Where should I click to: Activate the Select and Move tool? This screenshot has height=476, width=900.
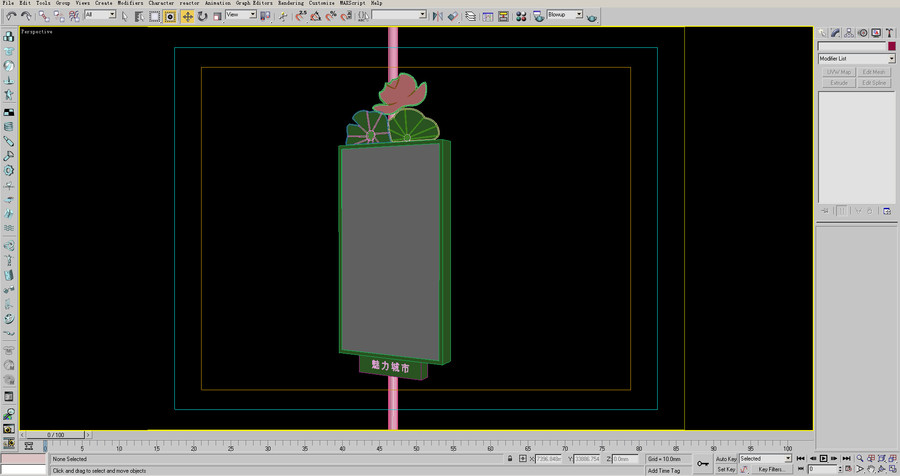tap(188, 16)
